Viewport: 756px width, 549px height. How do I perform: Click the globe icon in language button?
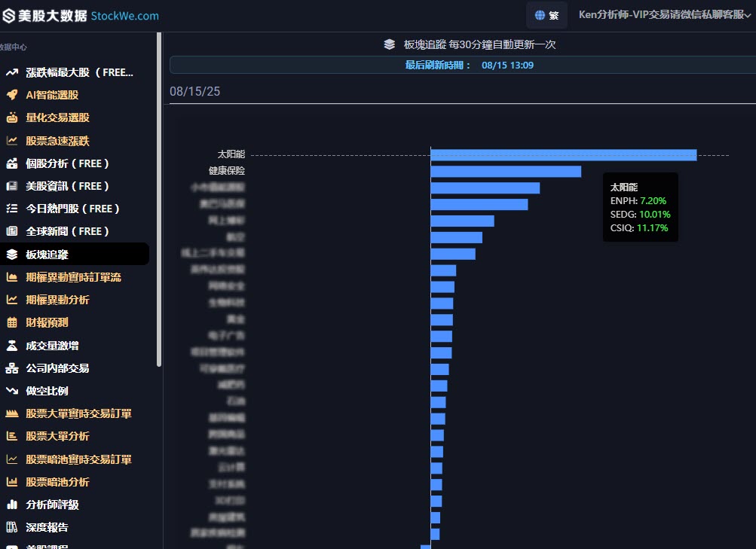pos(540,15)
